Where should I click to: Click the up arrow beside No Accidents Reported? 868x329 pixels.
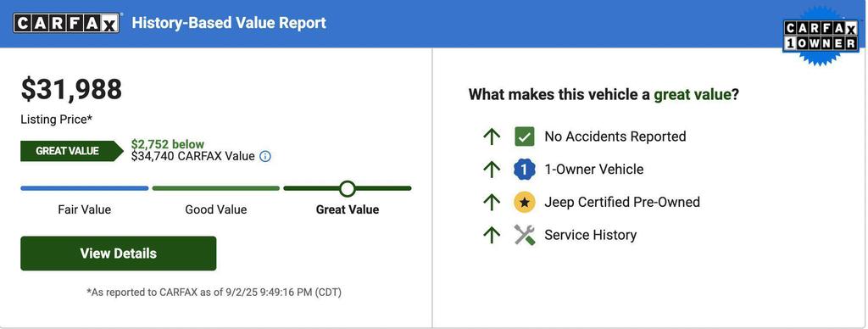492,137
